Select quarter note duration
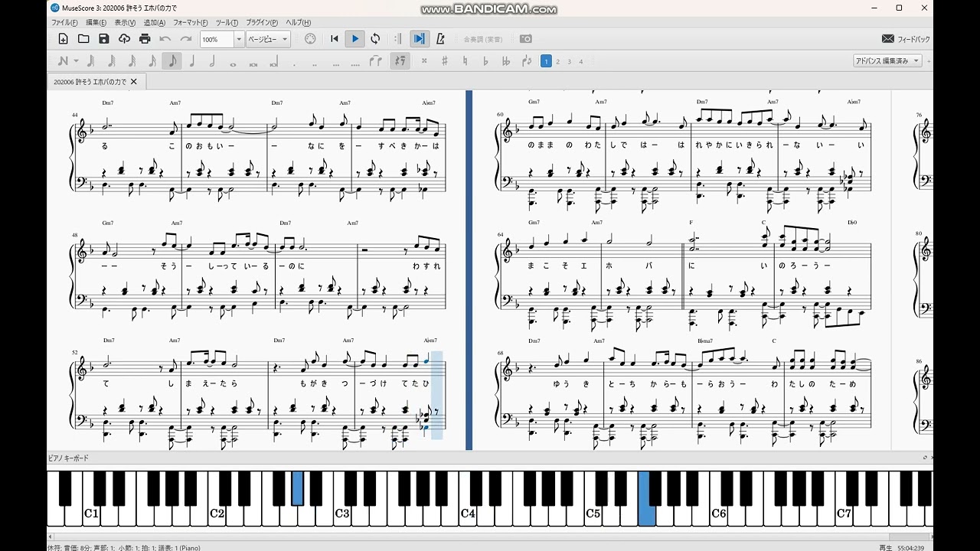The height and width of the screenshot is (551, 980). (x=192, y=61)
